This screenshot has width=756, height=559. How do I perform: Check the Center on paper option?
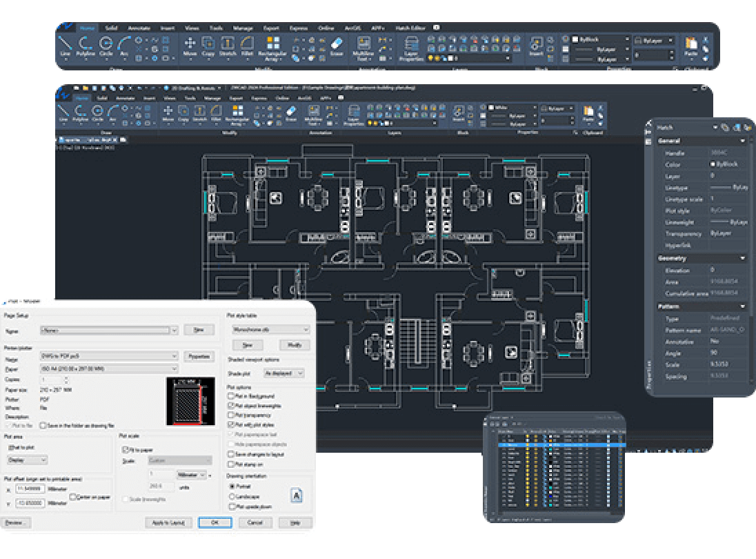73,496
